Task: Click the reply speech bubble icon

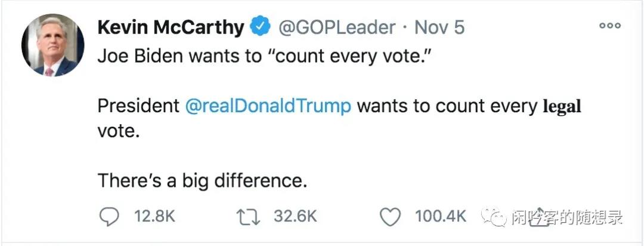Action: pyautogui.click(x=108, y=217)
